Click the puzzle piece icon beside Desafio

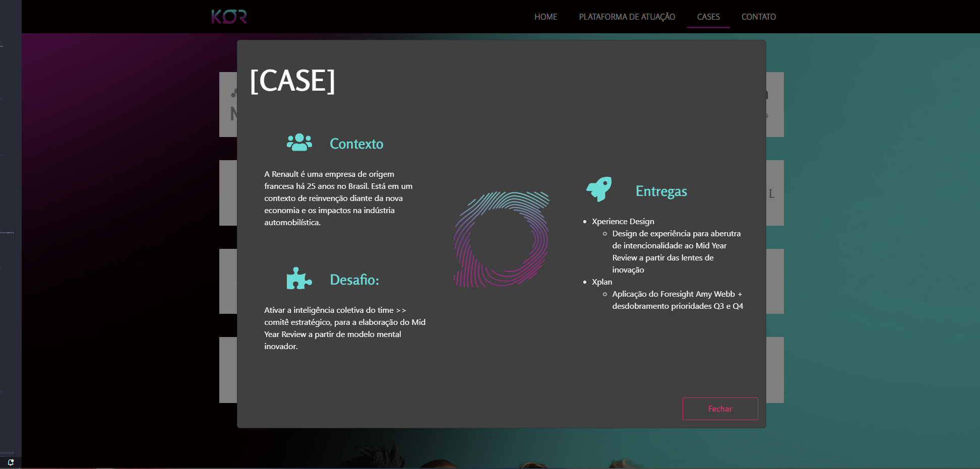[x=299, y=279]
